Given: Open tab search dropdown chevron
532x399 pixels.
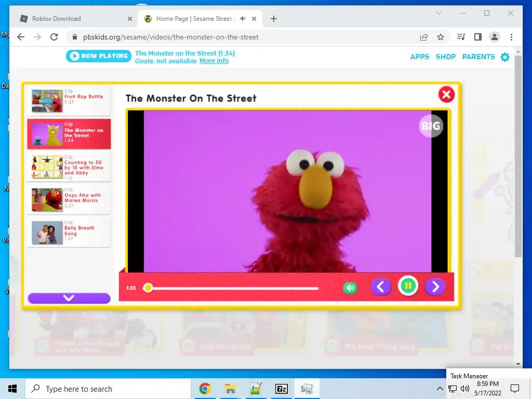Looking at the screenshot, I should pos(439,13).
